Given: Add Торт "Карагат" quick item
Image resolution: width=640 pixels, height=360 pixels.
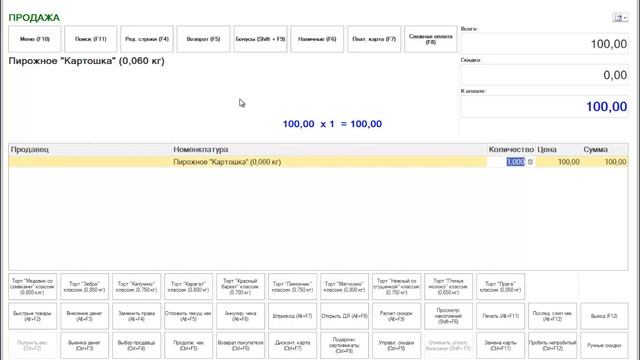Looking at the screenshot, I should 189,287.
